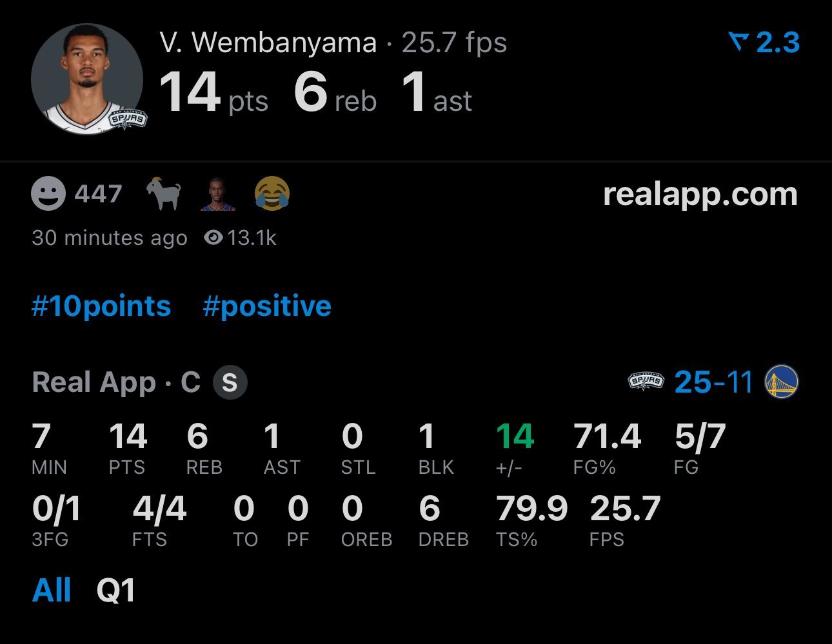Image resolution: width=832 pixels, height=644 pixels.
Task: Select the 25-11 game score
Action: pos(713,382)
